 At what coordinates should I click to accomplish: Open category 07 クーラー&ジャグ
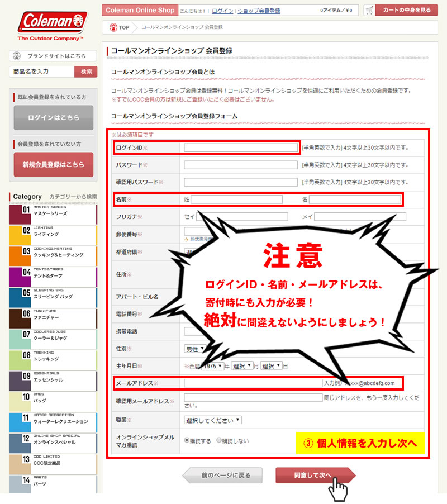pyautogui.click(x=53, y=339)
